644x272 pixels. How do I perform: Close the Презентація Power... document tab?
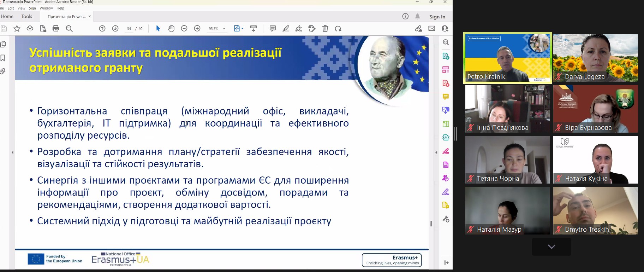coord(90,16)
